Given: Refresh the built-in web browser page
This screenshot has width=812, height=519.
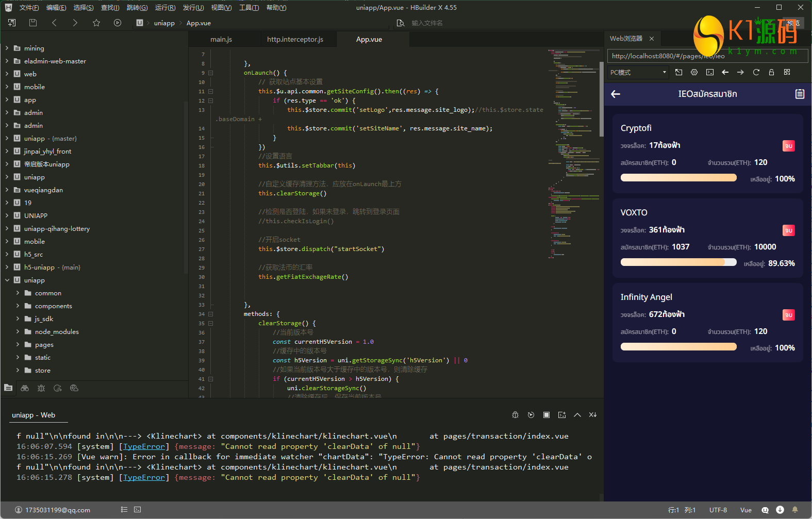Looking at the screenshot, I should point(756,72).
